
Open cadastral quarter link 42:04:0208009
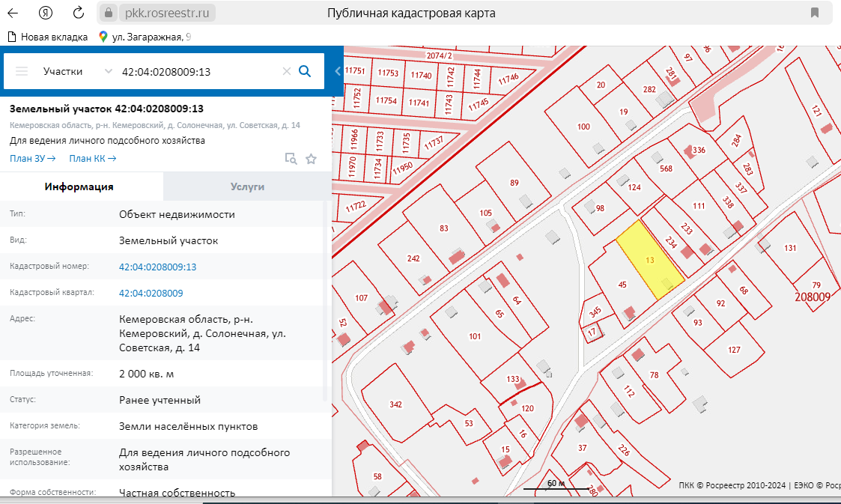pyautogui.click(x=151, y=294)
